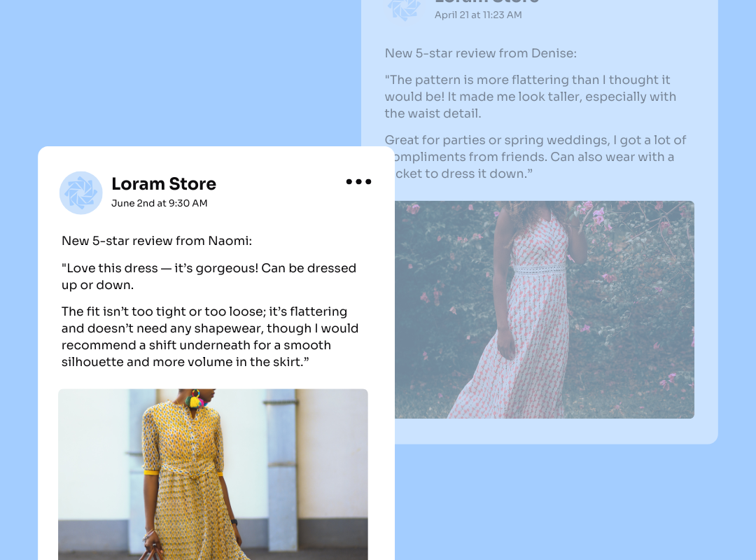Click the paragraph about the fit and shapewear
Image resolution: width=756 pixels, height=560 pixels.
point(210,337)
